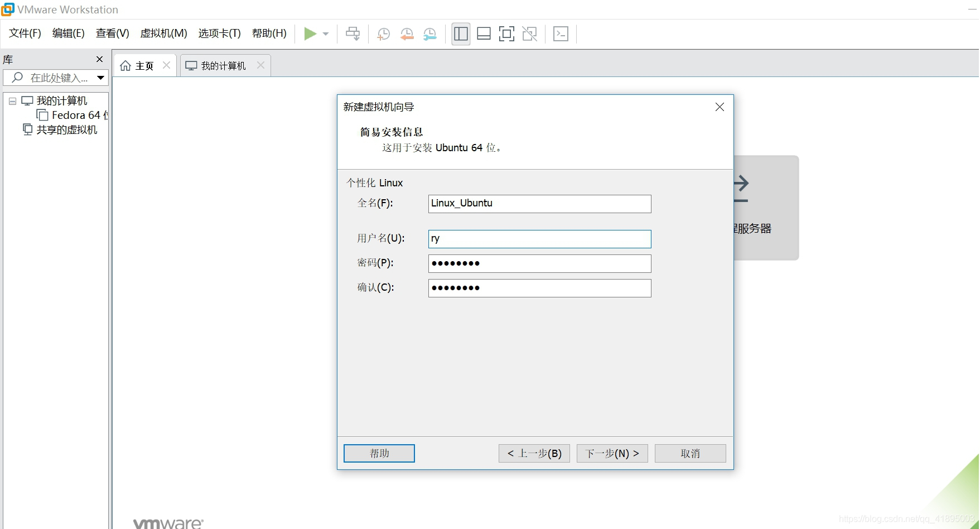980x529 pixels.
Task: Open the library search dropdown arrow
Action: (x=100, y=78)
